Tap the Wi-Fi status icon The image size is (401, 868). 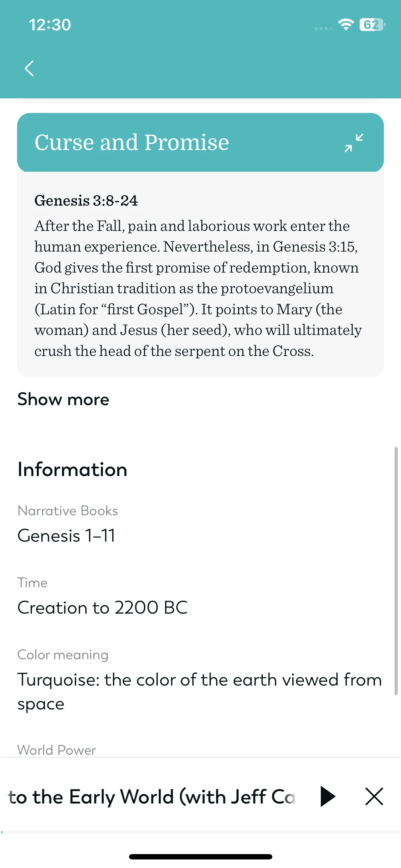tap(346, 25)
